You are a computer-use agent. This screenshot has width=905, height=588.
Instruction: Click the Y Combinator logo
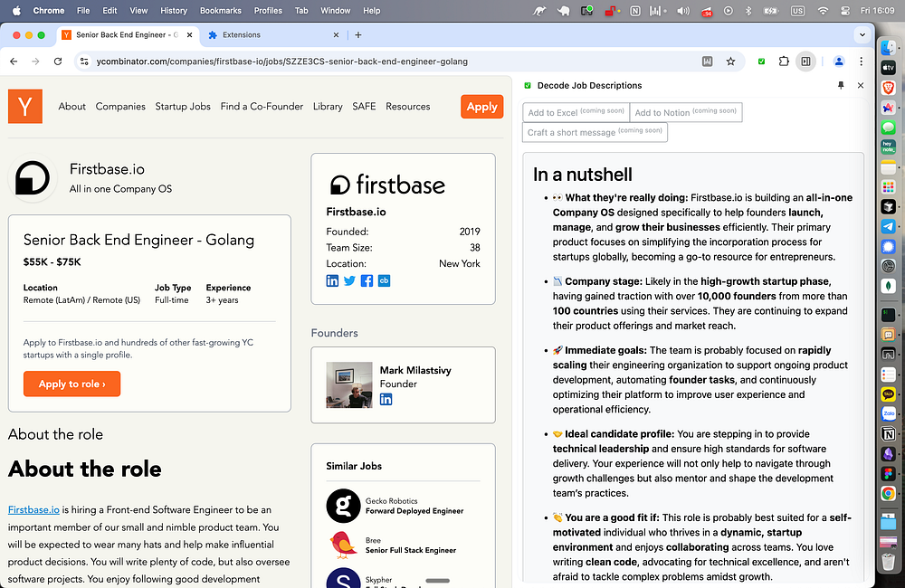pos(24,106)
